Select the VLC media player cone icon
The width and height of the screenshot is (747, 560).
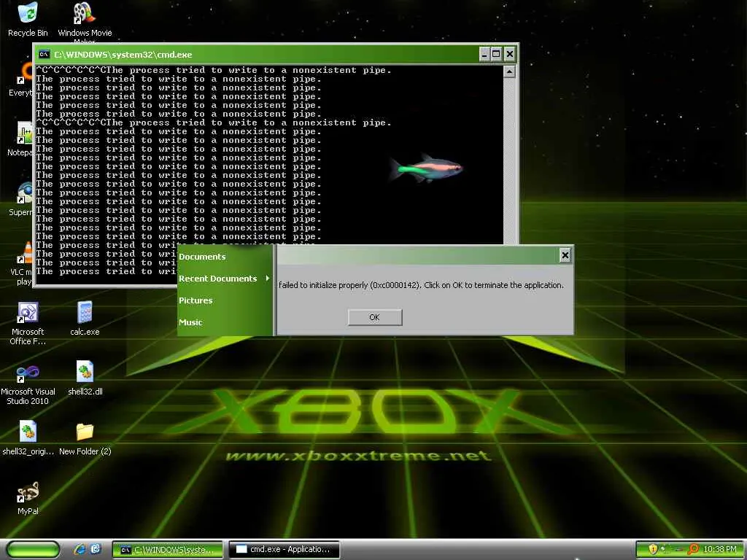(26, 252)
